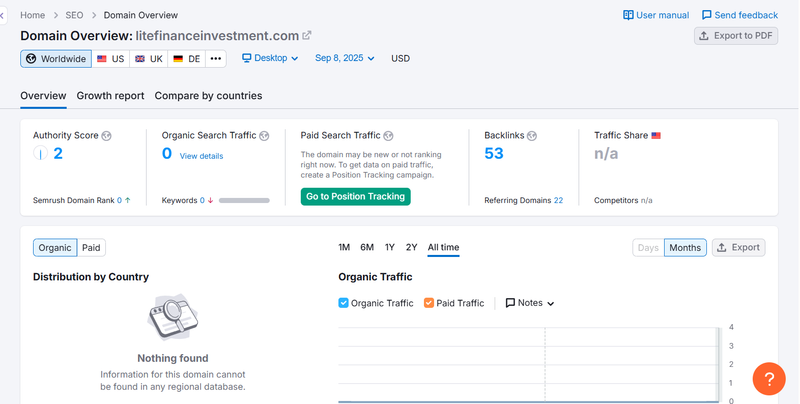Image resolution: width=800 pixels, height=404 pixels.
Task: Select the 2Y time range
Action: tap(411, 247)
